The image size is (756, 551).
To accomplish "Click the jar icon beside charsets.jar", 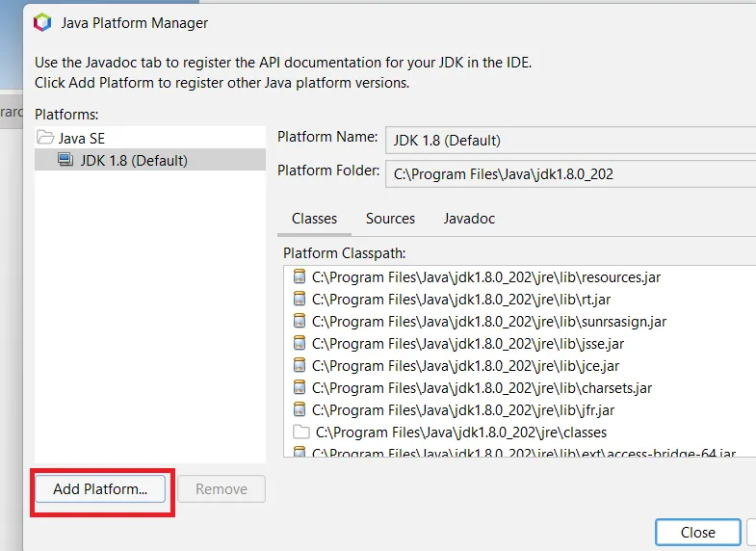I will [300, 387].
